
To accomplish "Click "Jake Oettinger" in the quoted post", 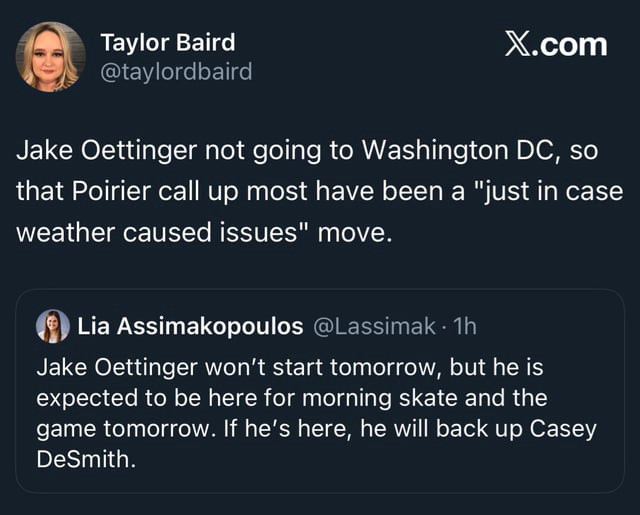I will (109, 367).
